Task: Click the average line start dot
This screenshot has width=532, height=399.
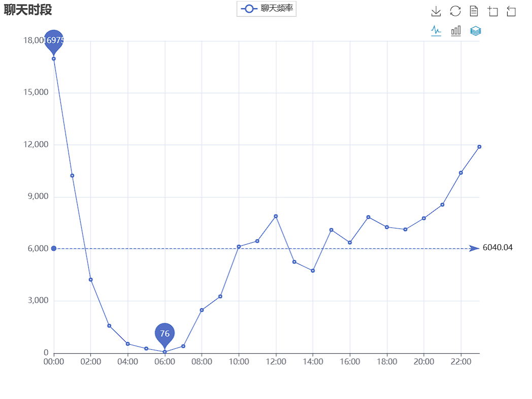Action: tap(54, 248)
